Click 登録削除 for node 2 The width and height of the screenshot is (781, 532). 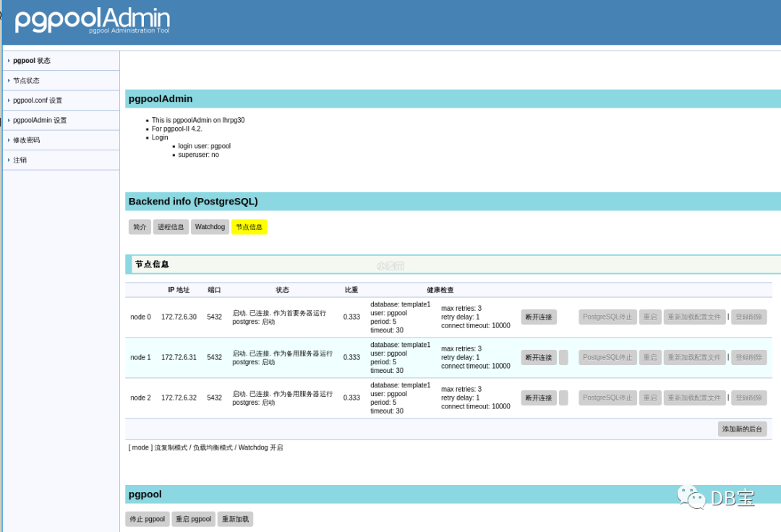pos(748,398)
